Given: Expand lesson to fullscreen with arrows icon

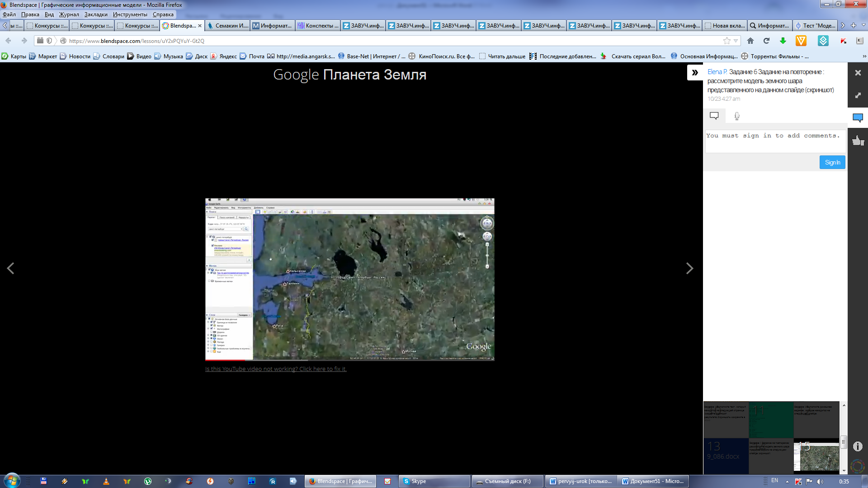Looking at the screenshot, I should tap(858, 95).
